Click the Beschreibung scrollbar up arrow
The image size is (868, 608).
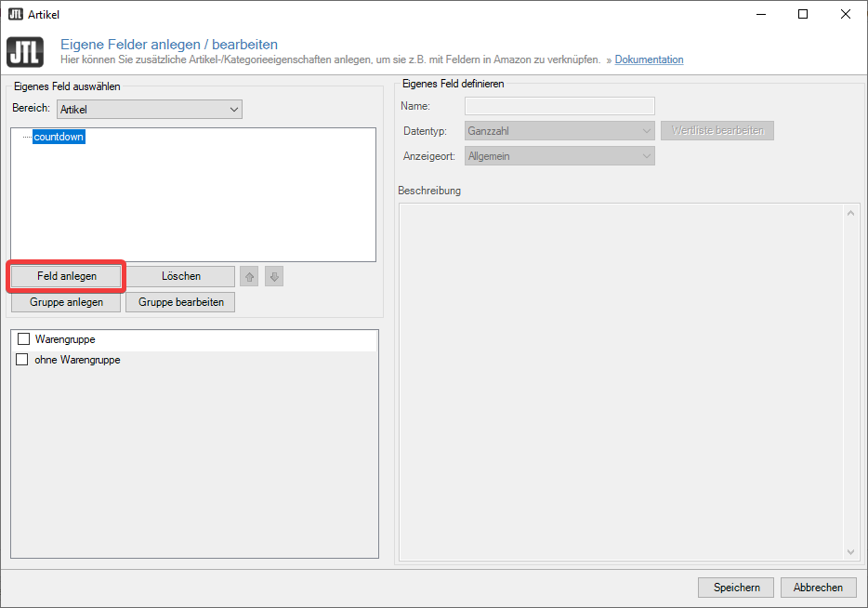(x=851, y=213)
